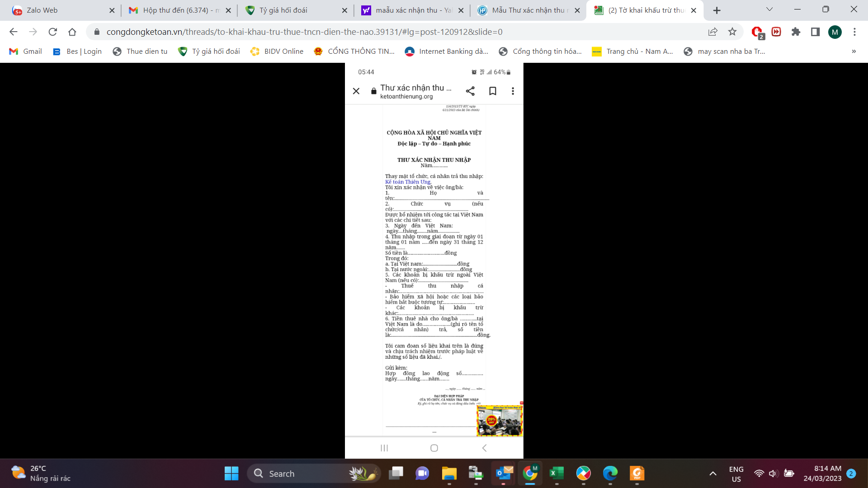Bookmark this page with the star icon
This screenshot has width=868, height=488.
pos(732,32)
